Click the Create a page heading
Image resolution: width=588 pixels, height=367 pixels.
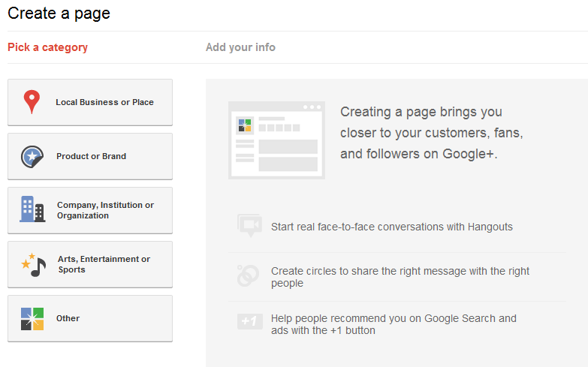(x=59, y=14)
